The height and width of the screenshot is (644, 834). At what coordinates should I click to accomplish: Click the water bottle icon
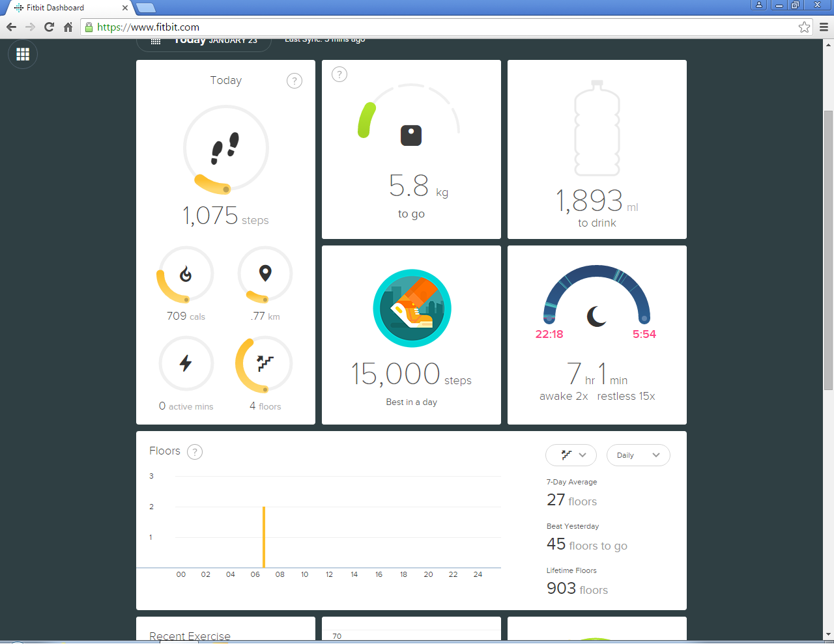pos(597,129)
